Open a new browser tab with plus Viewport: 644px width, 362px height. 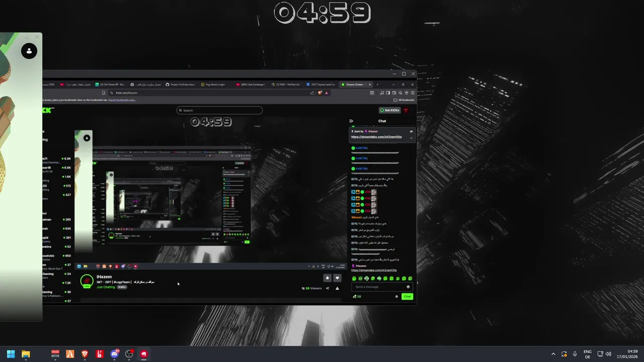tap(377, 84)
